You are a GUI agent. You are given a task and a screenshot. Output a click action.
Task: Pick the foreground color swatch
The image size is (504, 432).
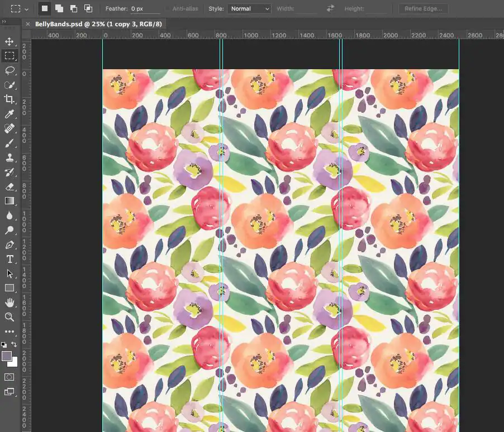click(7, 356)
